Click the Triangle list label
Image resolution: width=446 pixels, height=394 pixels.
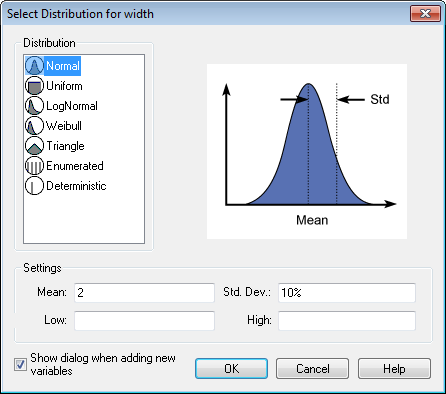point(65,146)
